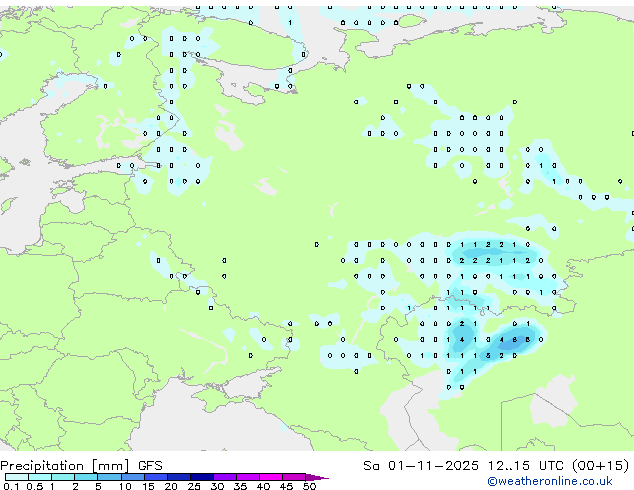Click the (00+15) forecast run label

(601, 466)
